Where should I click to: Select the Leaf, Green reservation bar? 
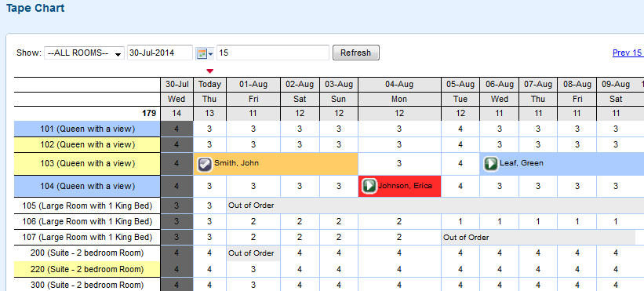click(x=562, y=163)
